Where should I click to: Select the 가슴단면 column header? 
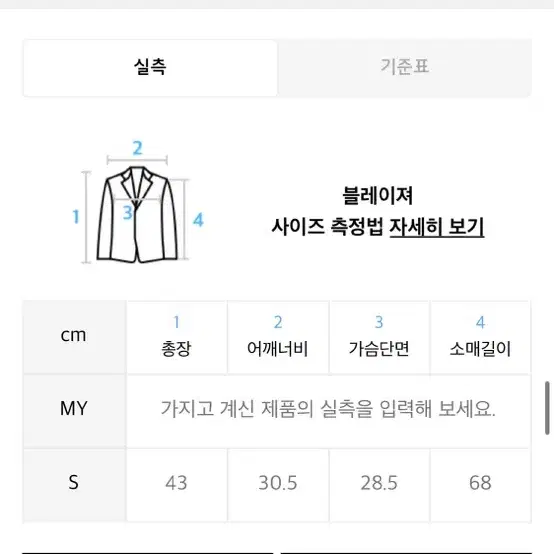pos(379,337)
